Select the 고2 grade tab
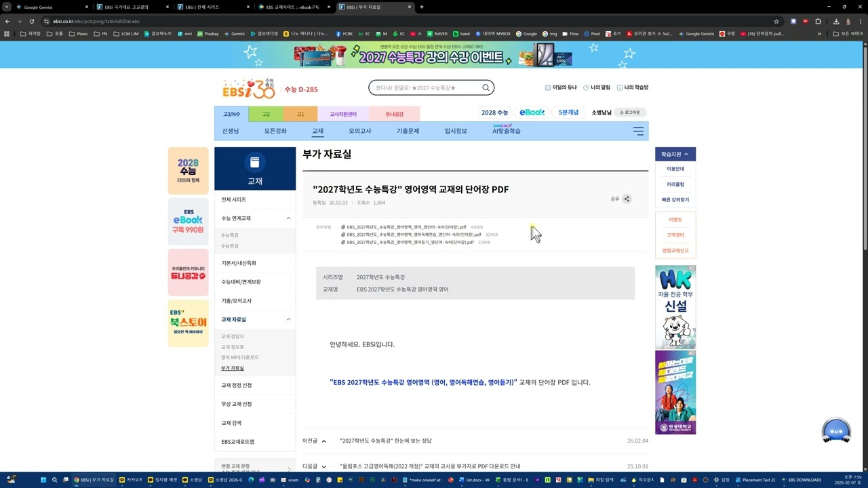 pyautogui.click(x=266, y=114)
